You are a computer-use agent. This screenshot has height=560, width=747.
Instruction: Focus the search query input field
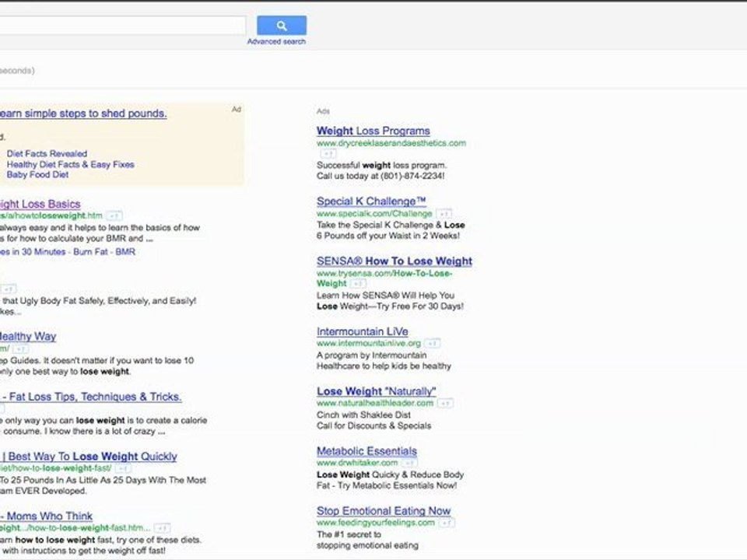[122, 25]
